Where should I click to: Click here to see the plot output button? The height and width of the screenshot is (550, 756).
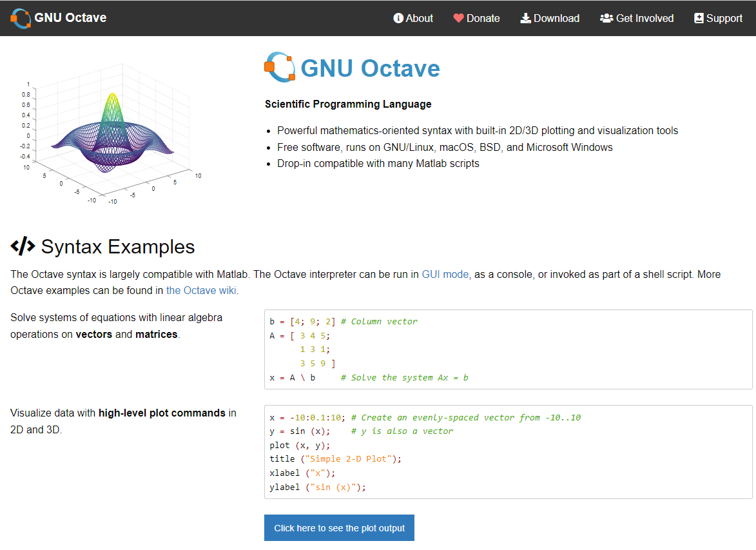point(339,528)
